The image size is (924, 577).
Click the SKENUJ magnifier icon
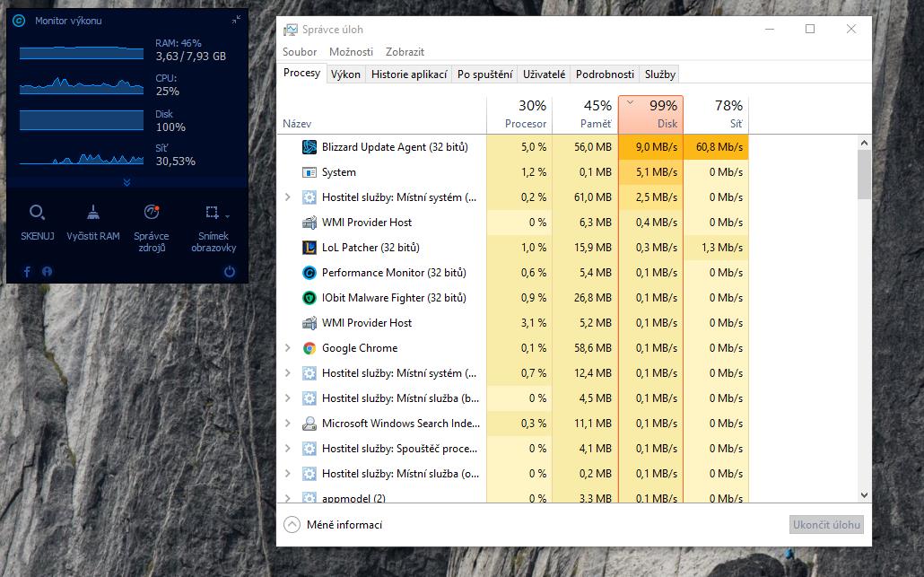(37, 213)
